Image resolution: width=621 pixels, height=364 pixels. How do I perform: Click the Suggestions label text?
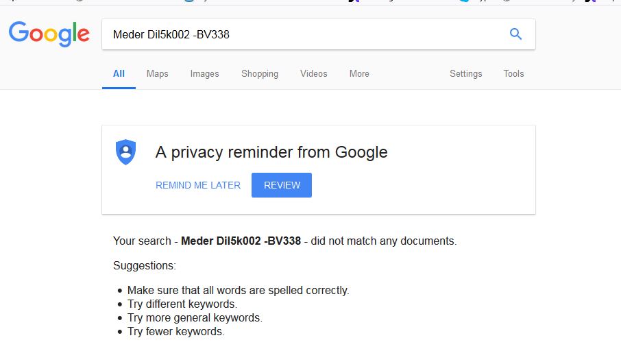tap(145, 265)
